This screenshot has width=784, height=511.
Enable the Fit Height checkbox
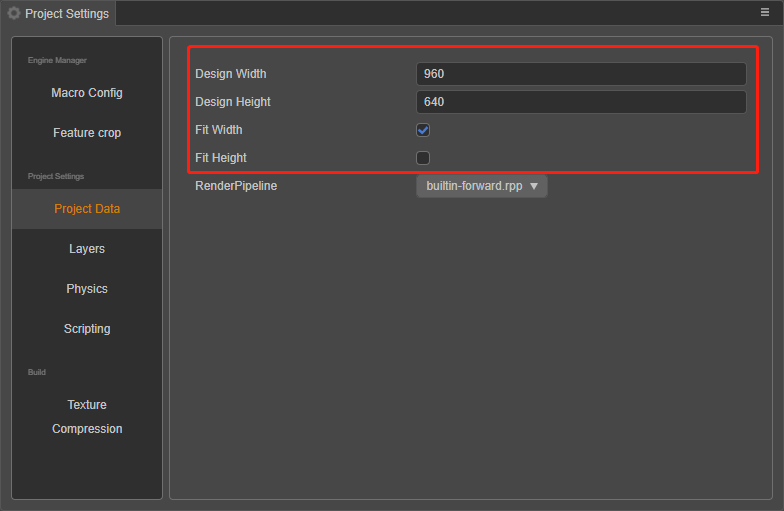(x=423, y=158)
